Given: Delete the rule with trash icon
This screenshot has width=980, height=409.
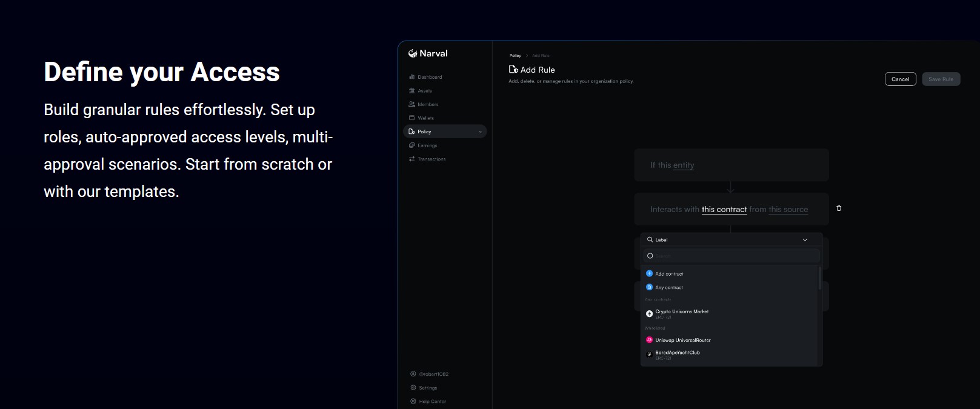Looking at the screenshot, I should [839, 208].
